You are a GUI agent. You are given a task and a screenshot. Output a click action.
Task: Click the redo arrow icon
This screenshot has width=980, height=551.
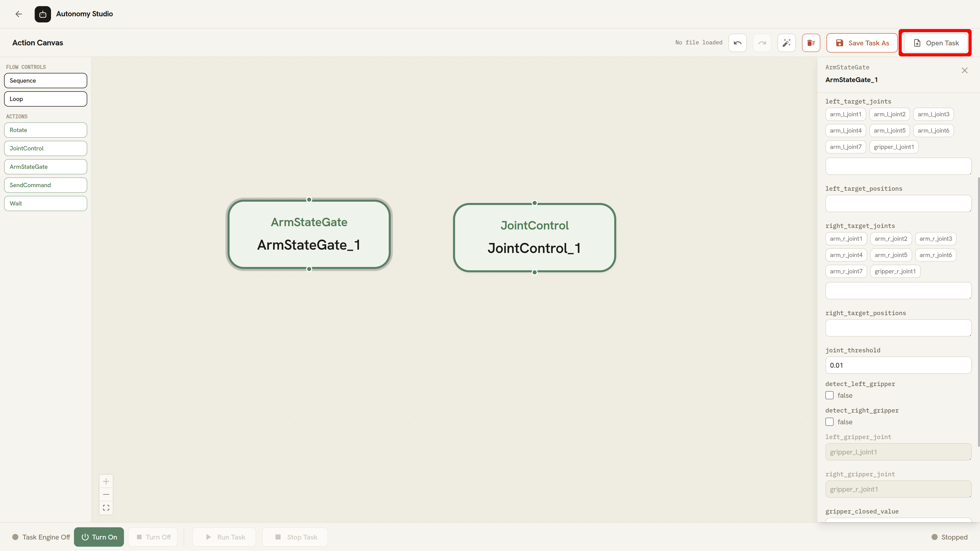click(x=762, y=43)
